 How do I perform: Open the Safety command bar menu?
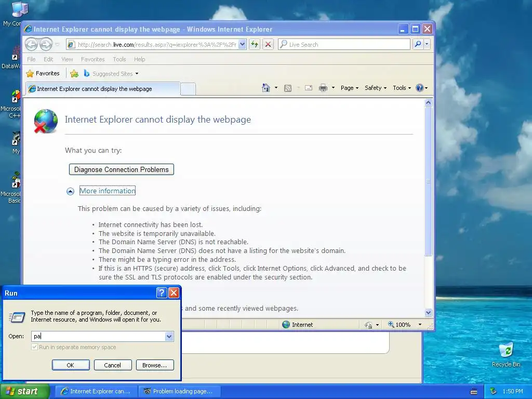376,88
